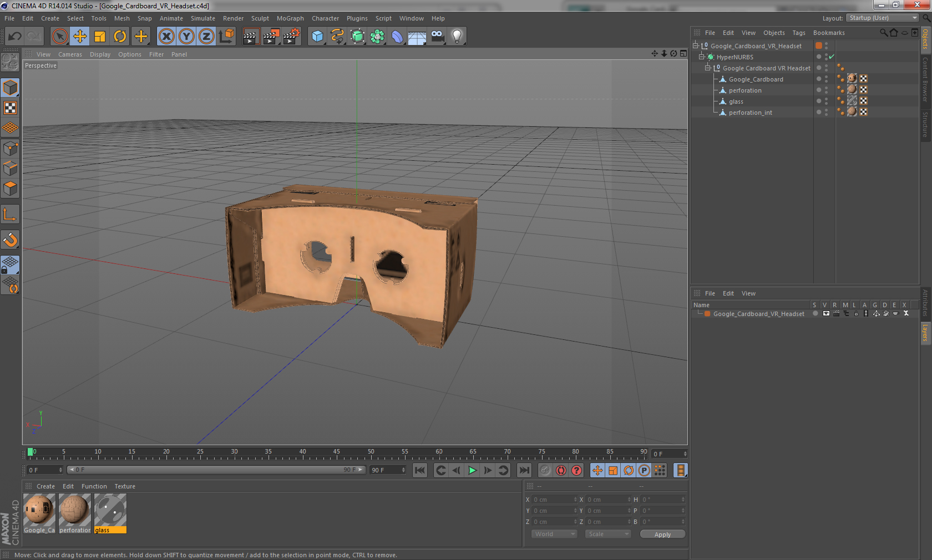Toggle Z axis lock
Image resolution: width=932 pixels, height=560 pixels.
[206, 37]
